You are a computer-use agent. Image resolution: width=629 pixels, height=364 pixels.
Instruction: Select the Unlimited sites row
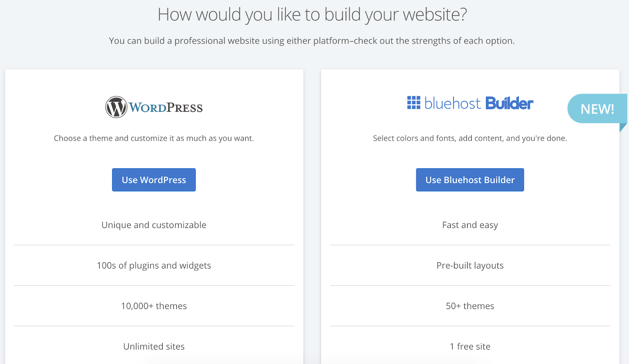(154, 347)
